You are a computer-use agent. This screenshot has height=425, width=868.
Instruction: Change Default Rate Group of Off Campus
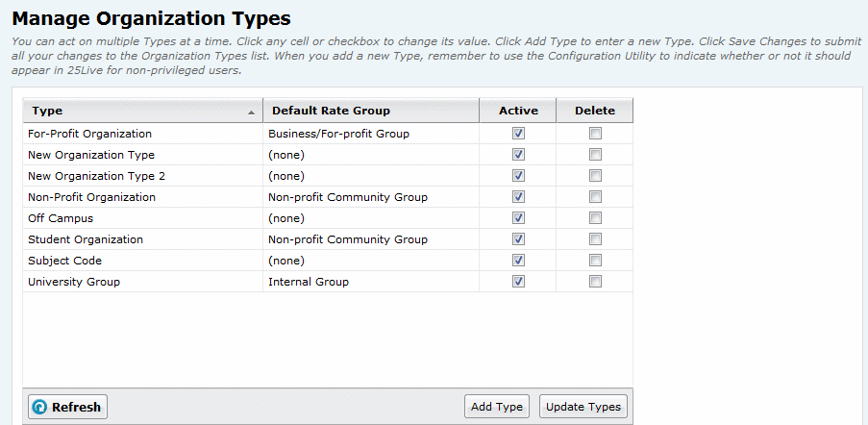[371, 218]
